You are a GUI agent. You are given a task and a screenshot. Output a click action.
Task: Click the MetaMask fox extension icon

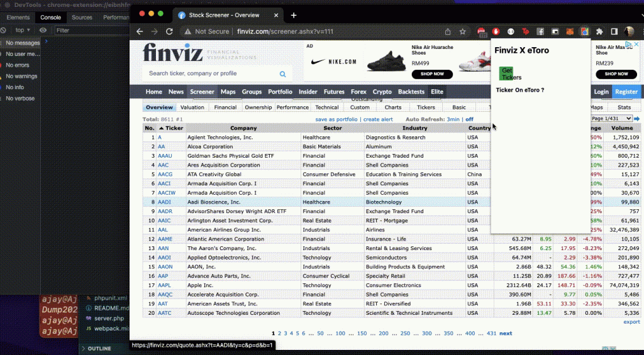569,31
